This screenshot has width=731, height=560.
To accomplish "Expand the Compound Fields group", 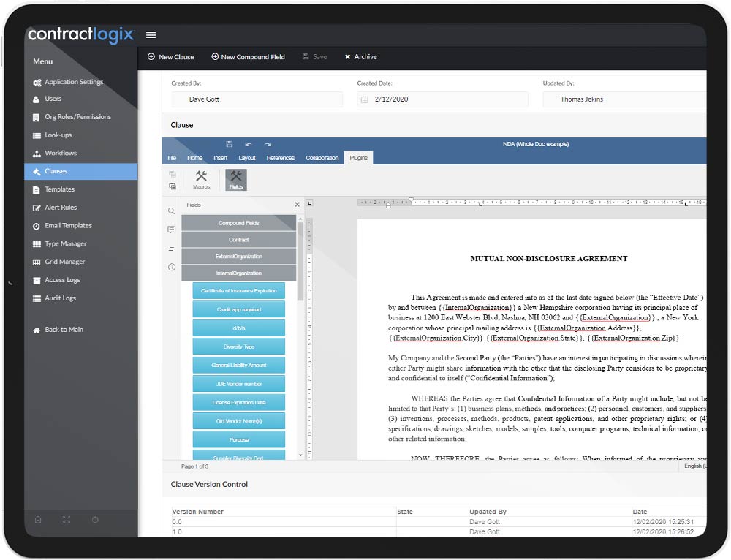I will (239, 223).
